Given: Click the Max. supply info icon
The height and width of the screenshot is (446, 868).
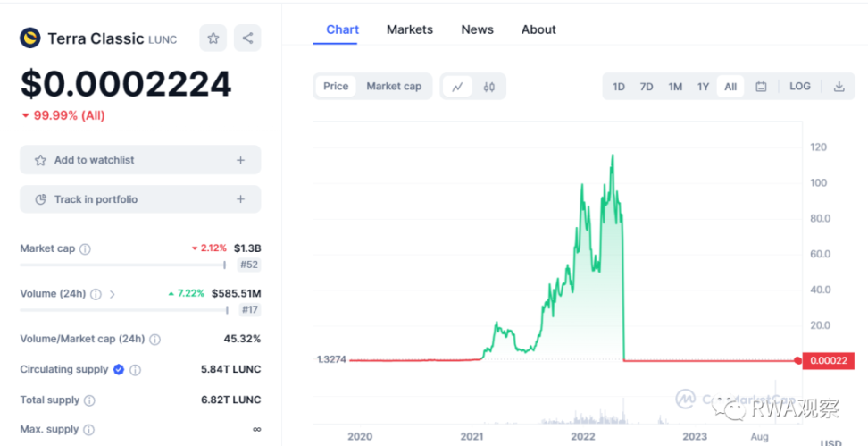Looking at the screenshot, I should (x=88, y=430).
